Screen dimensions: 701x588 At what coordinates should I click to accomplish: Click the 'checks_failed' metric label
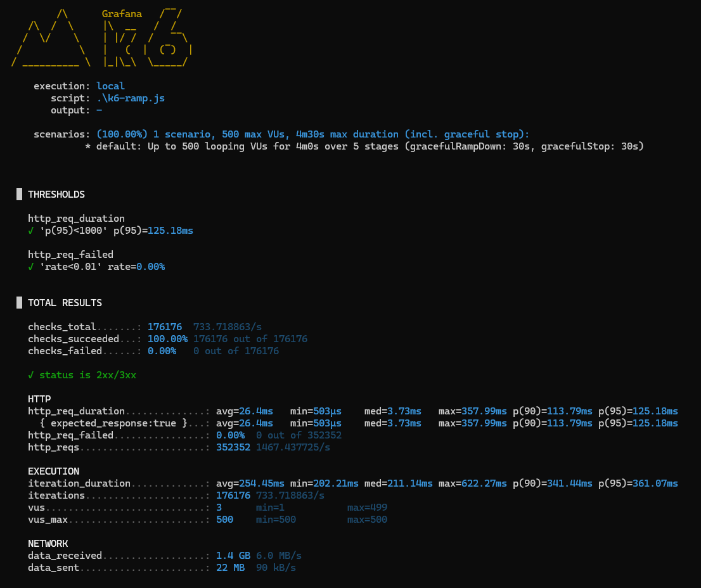(x=65, y=351)
